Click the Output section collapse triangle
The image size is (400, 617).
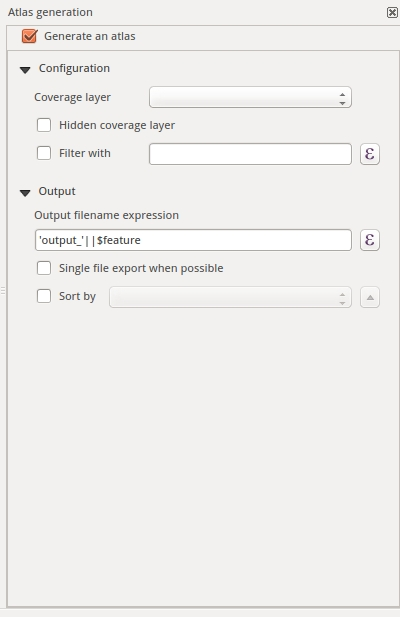point(25,193)
